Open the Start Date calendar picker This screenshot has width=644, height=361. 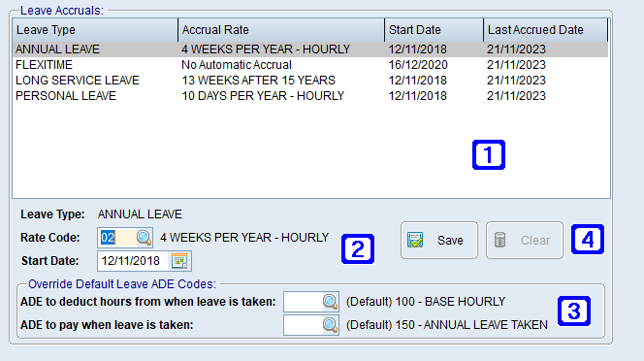point(179,261)
